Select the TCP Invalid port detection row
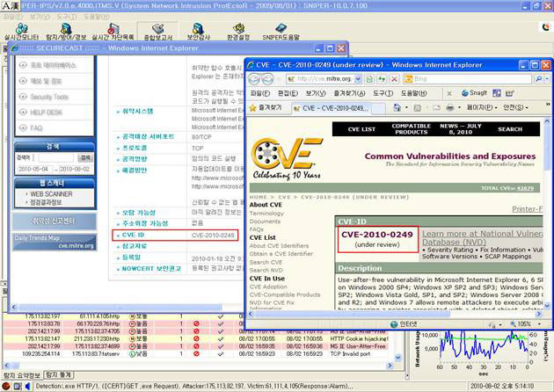This screenshot has height=392, width=554. tap(195, 353)
